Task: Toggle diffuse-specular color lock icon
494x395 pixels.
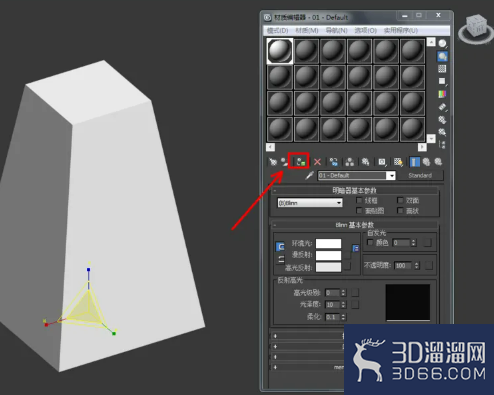Action: (x=281, y=260)
